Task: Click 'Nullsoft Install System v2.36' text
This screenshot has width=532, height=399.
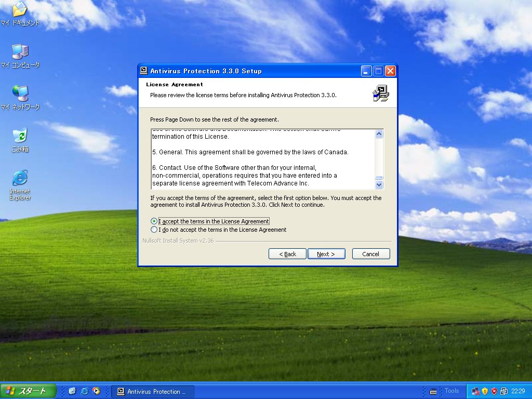Action: [x=178, y=241]
